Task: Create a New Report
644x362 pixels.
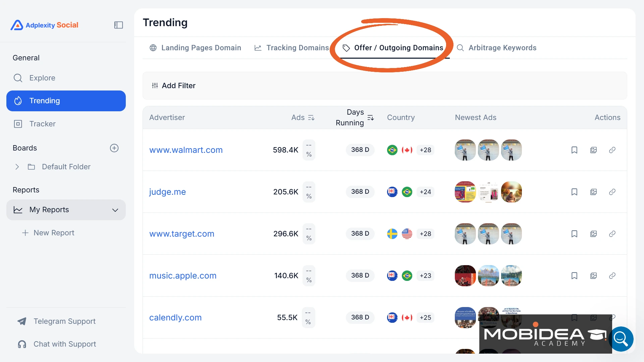Action: click(x=48, y=233)
